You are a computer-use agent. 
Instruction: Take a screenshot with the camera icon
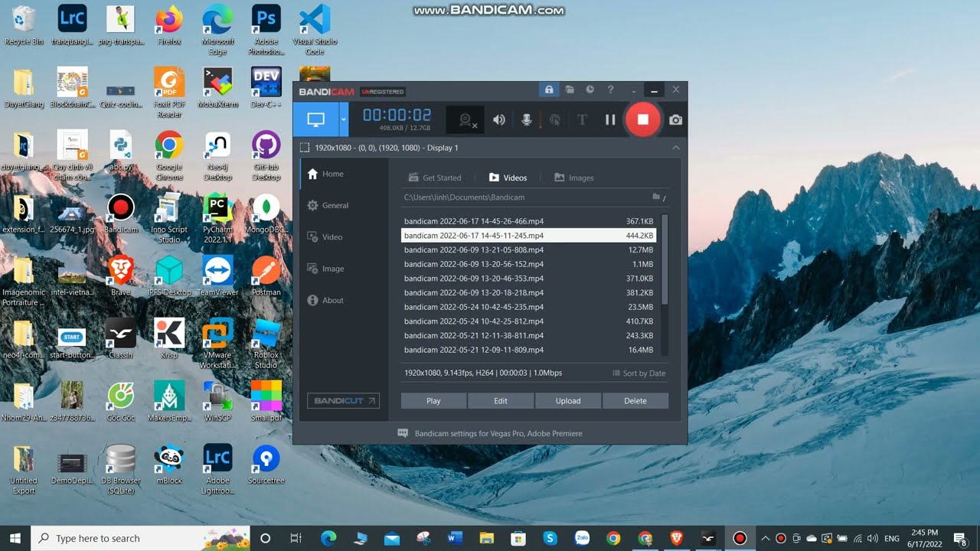click(675, 119)
